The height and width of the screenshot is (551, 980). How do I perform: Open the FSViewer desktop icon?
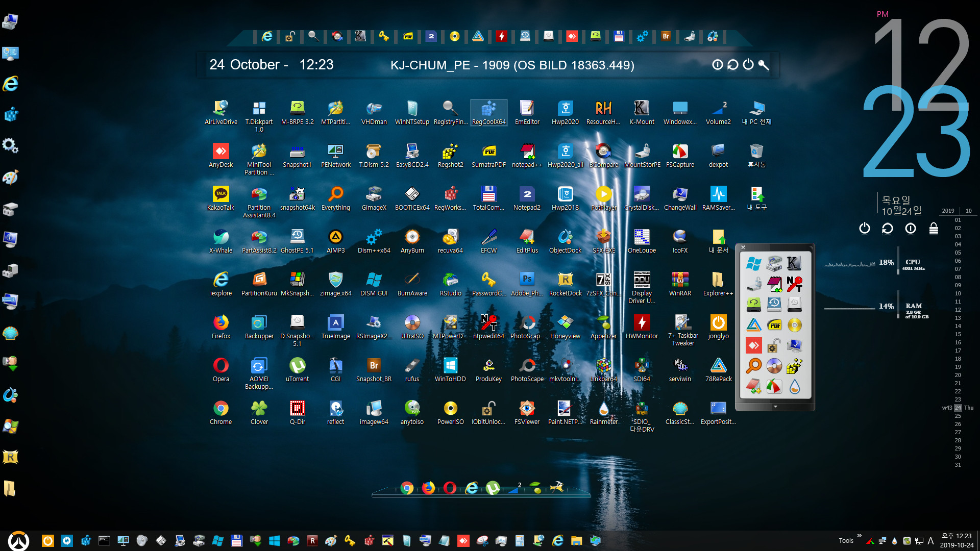click(x=527, y=412)
